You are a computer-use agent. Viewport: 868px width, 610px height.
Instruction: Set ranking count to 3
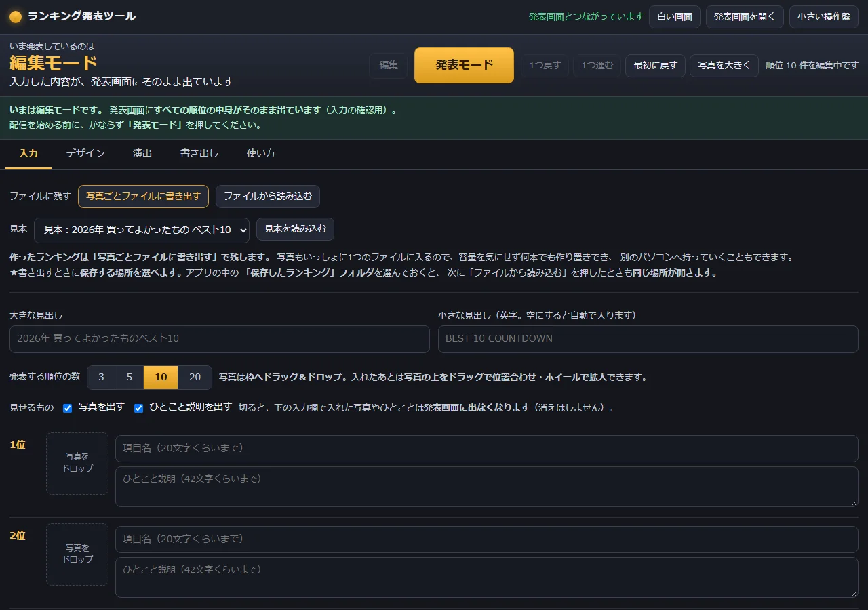coord(101,378)
